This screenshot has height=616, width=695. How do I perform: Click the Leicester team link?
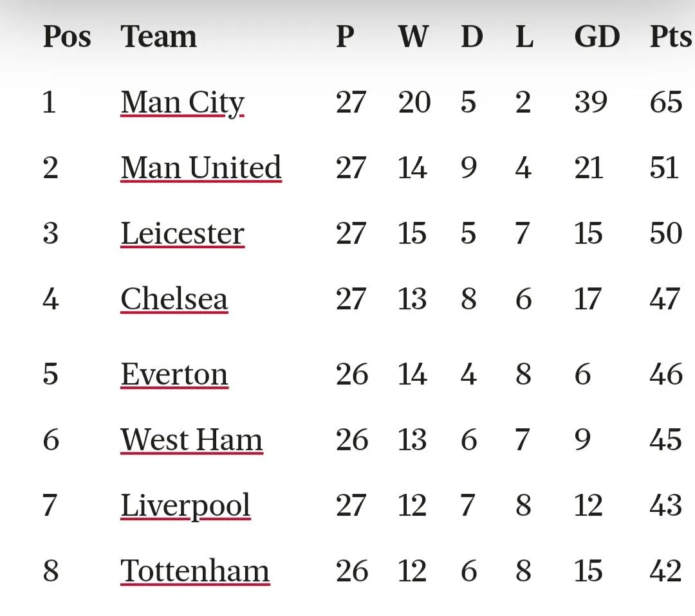182,233
